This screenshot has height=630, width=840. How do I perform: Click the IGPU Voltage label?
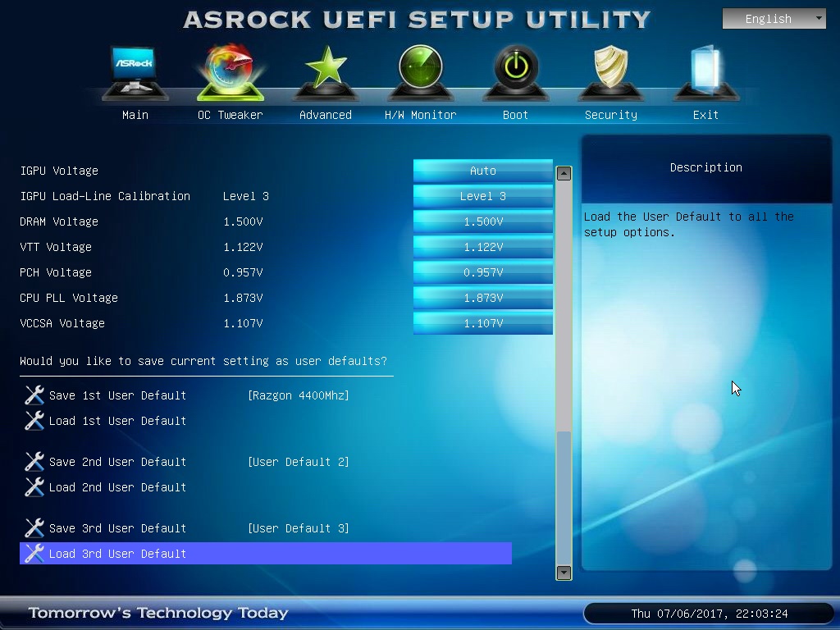tap(59, 171)
